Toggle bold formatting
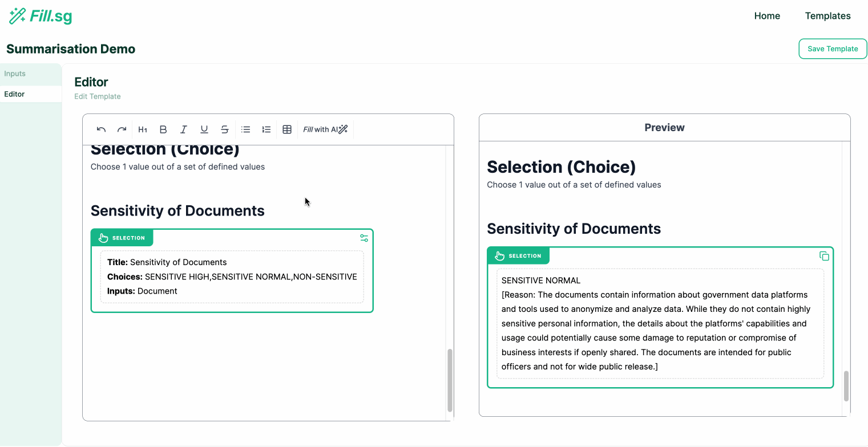 [163, 129]
